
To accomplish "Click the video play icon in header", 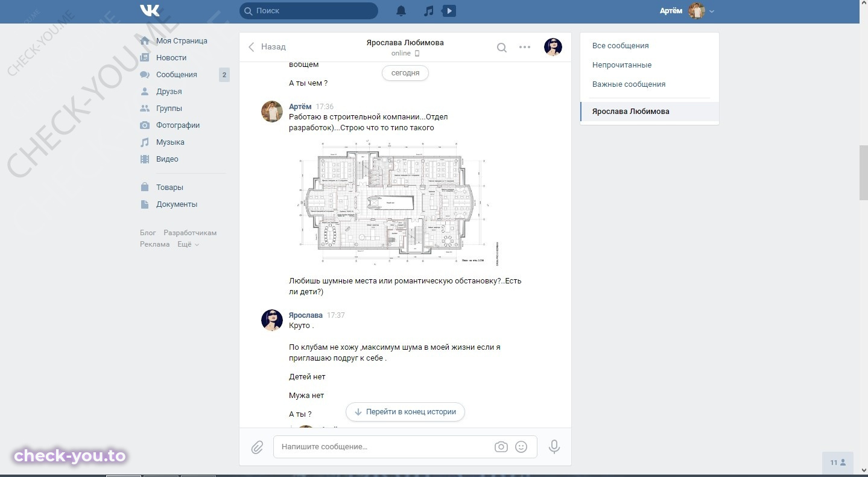I will pyautogui.click(x=449, y=11).
